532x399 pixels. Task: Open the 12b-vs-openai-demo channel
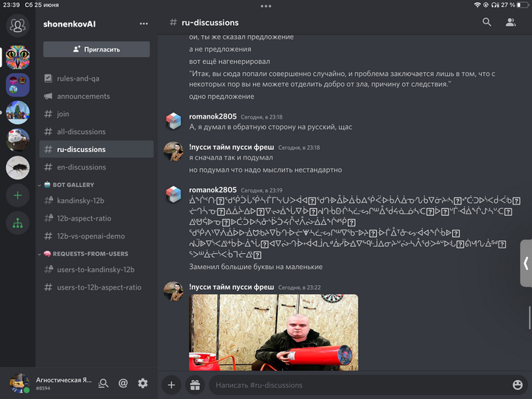(x=97, y=236)
